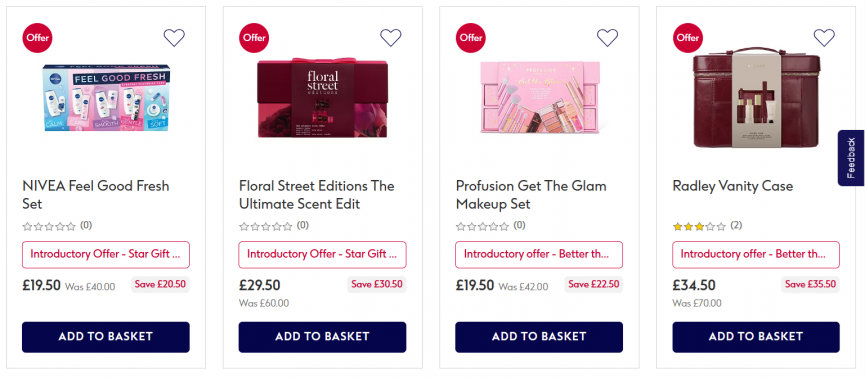Screen dimensions: 865x378
Task: Open the Floral Street gift box image
Action: pos(322,98)
